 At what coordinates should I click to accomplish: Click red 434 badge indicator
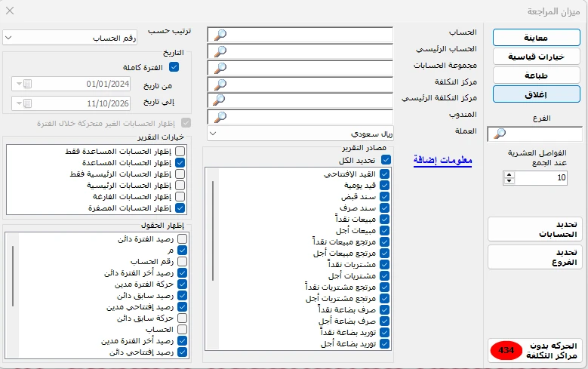506,351
